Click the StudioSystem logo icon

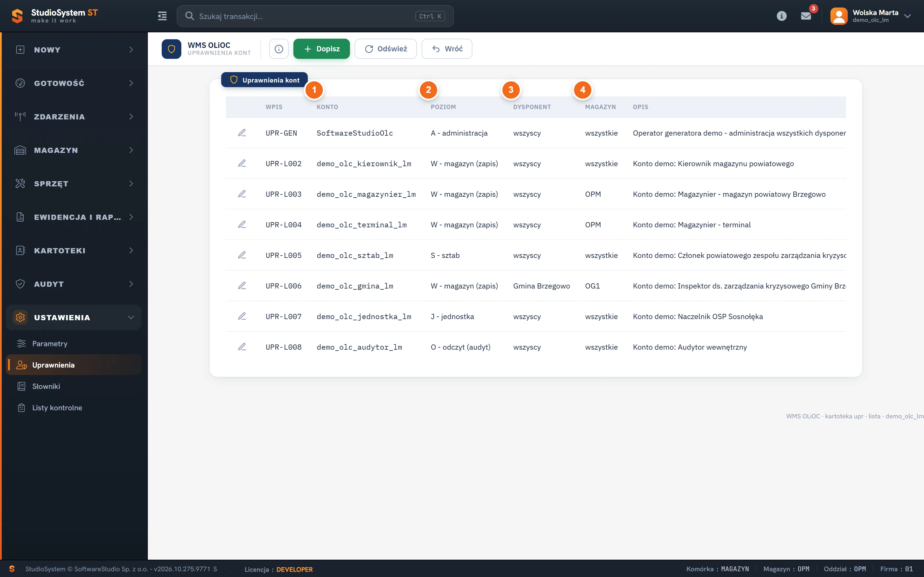pos(17,16)
